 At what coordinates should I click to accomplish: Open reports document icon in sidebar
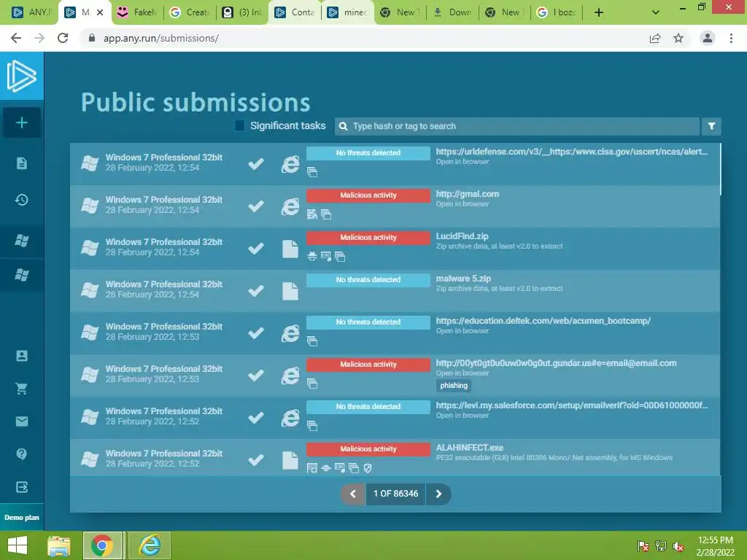(x=21, y=163)
